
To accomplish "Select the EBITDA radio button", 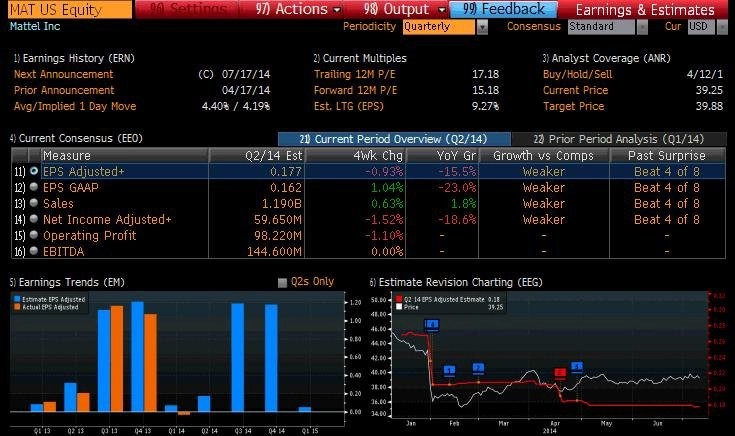I will [x=34, y=251].
